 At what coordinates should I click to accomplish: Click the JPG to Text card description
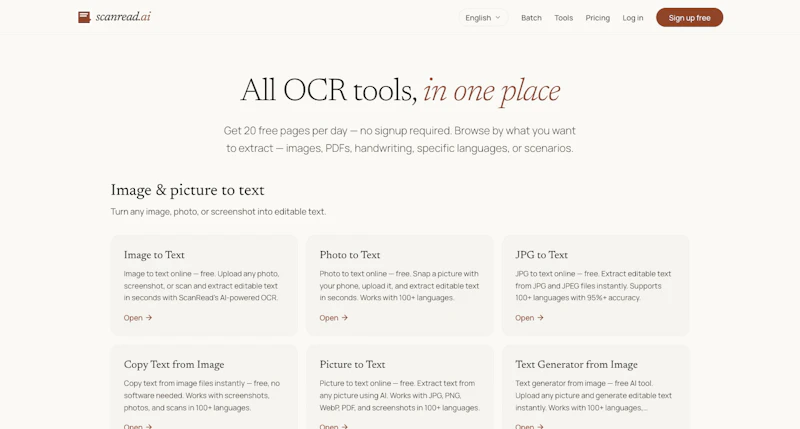[593, 286]
